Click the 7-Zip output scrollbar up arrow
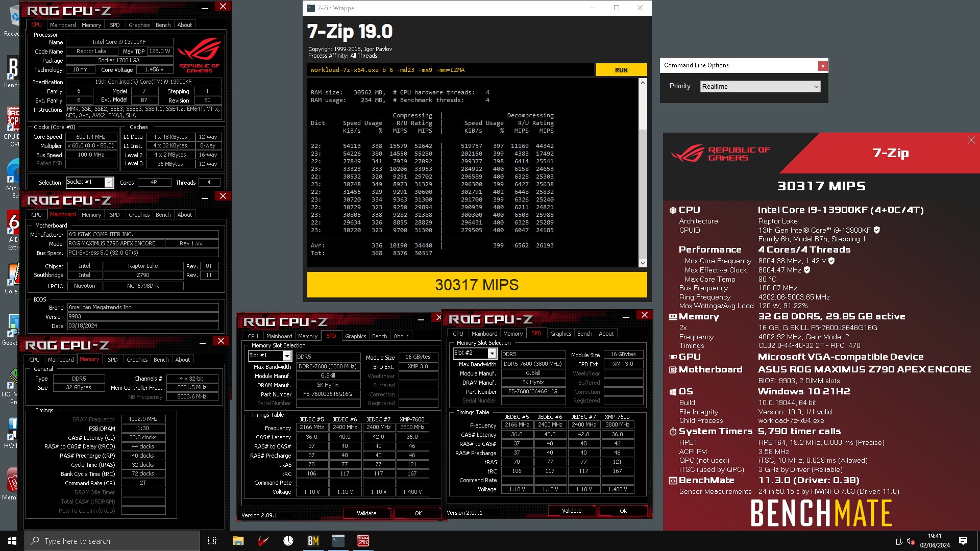The width and height of the screenshot is (980, 551). (x=643, y=83)
